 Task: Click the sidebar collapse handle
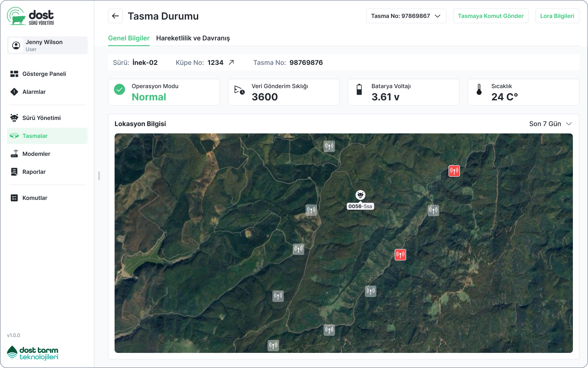click(99, 176)
